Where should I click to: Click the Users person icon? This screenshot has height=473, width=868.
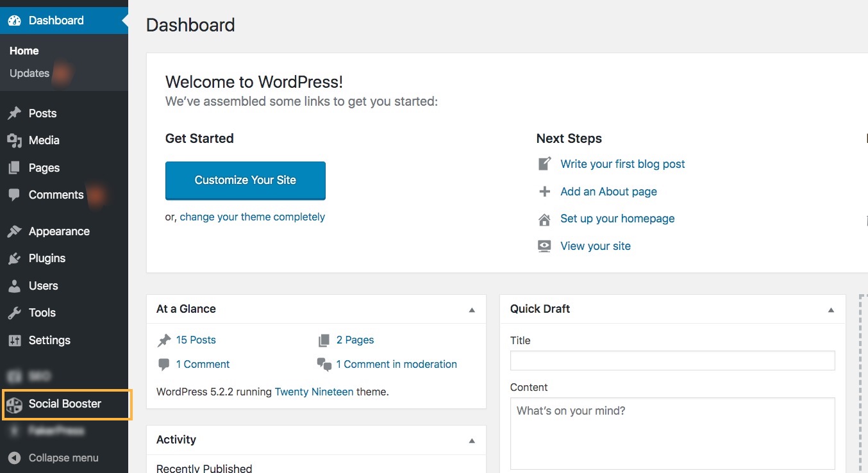(14, 286)
